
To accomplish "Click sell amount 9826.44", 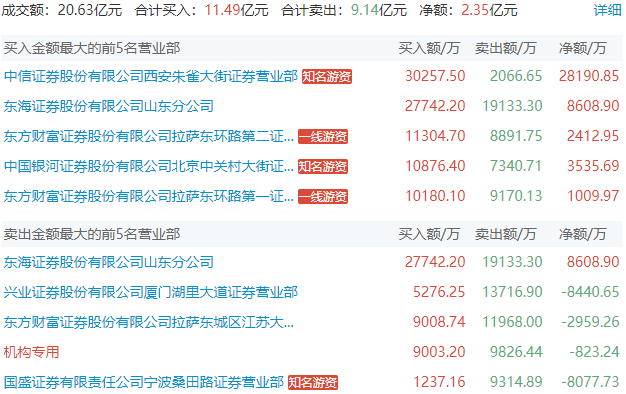I will (x=516, y=352).
